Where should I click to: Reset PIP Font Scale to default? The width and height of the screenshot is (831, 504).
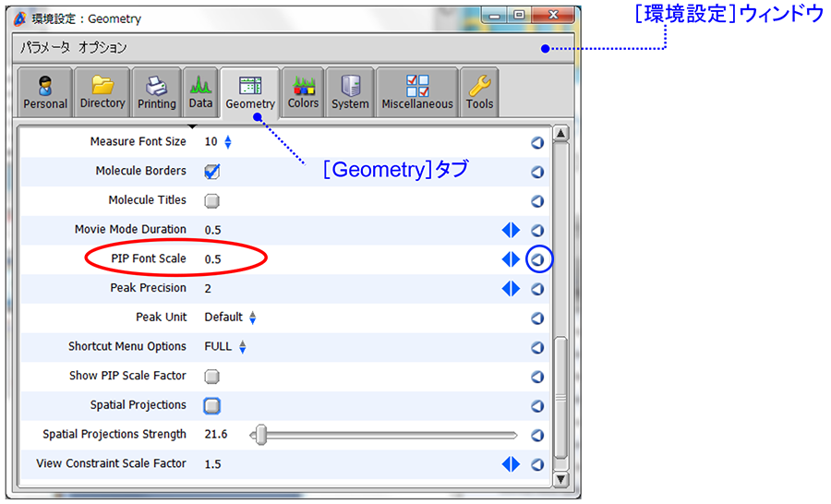(537, 260)
